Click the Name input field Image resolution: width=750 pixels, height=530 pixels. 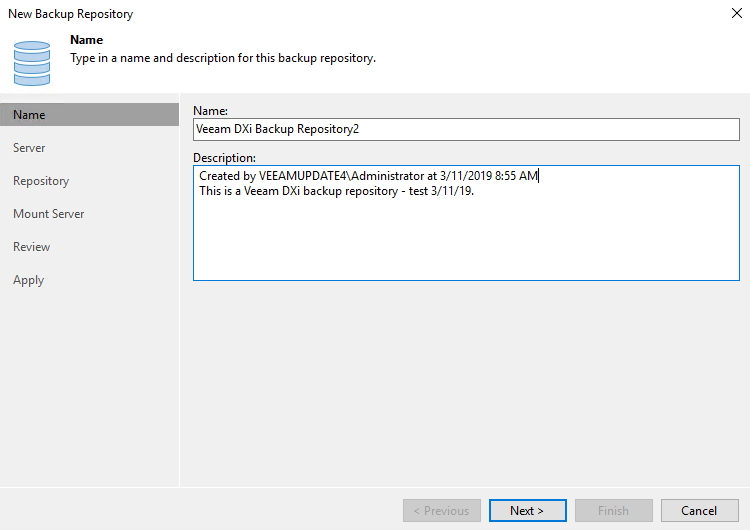click(x=466, y=129)
